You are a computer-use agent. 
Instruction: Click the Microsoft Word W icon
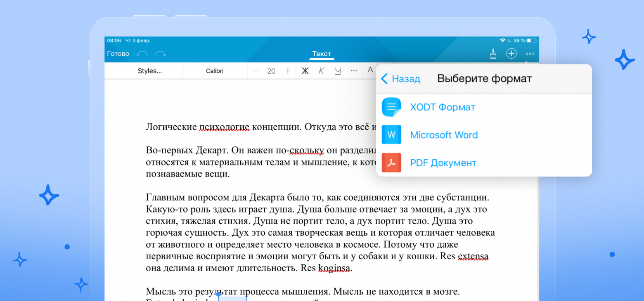[x=391, y=135]
